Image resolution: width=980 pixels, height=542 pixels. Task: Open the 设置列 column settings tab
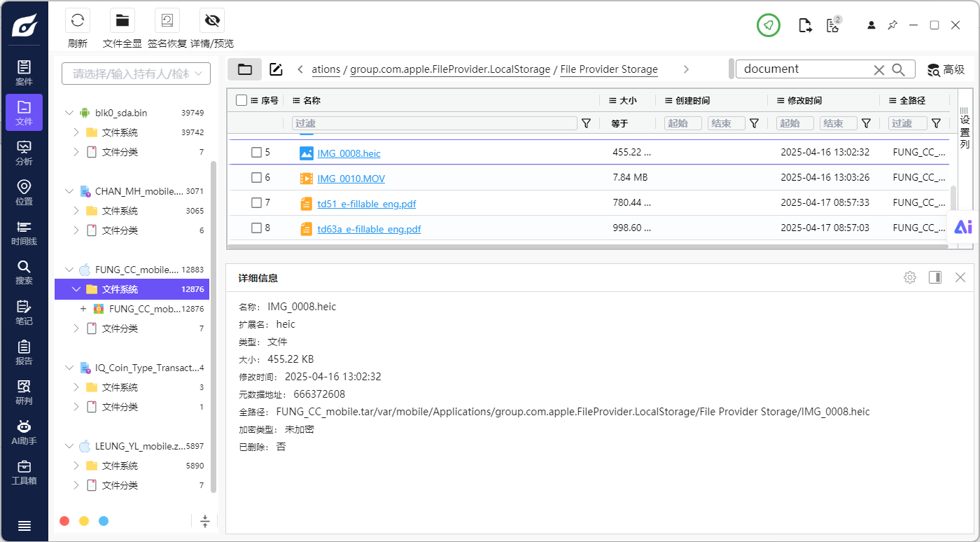pos(965,129)
